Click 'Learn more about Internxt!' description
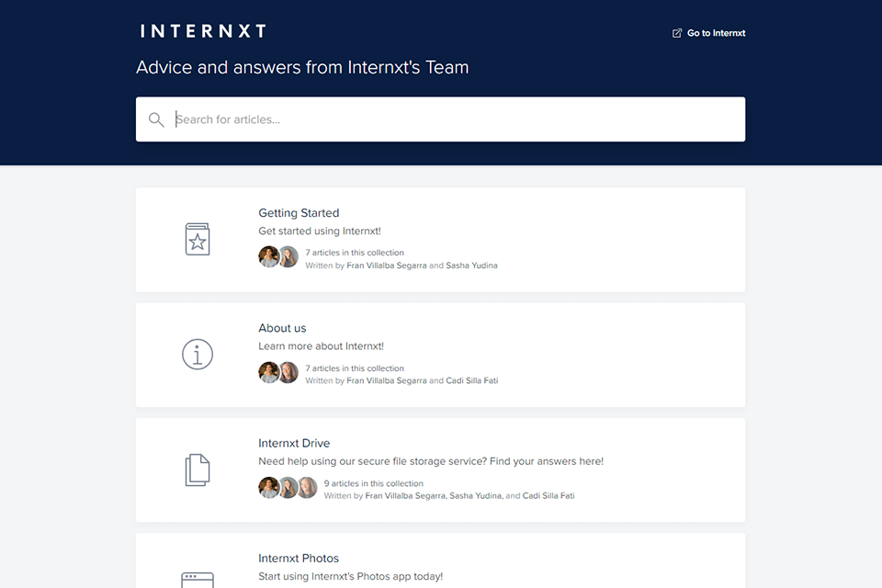Image resolution: width=882 pixels, height=588 pixels. 322,346
